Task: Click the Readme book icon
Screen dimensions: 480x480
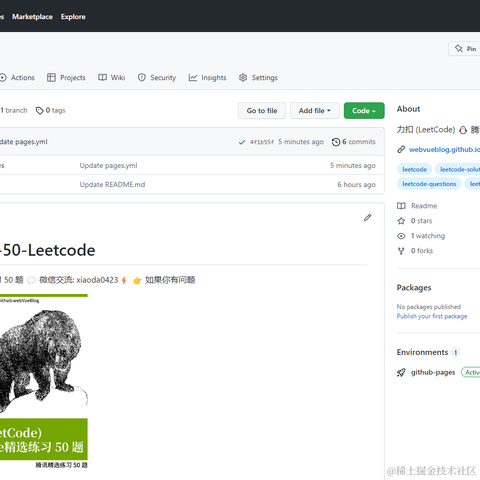Action: (401, 206)
